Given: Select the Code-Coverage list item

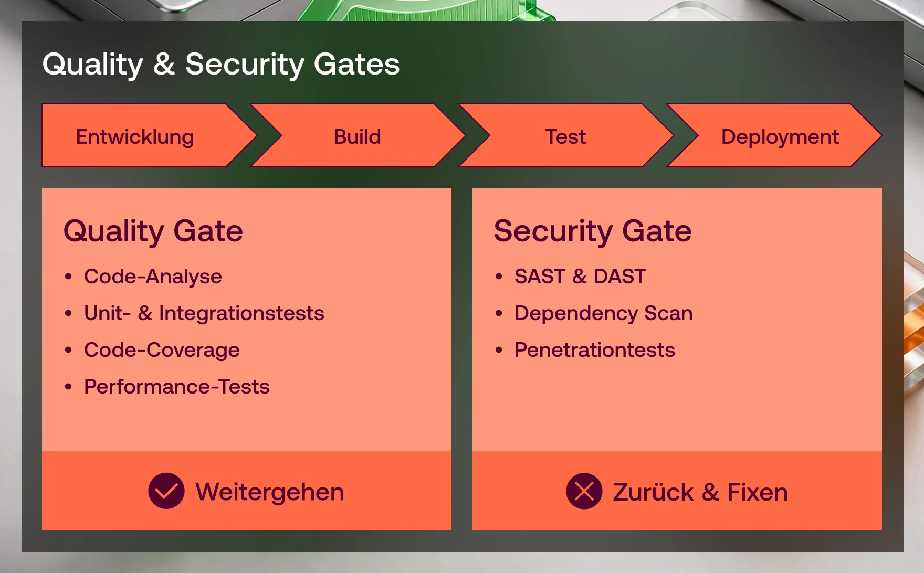Looking at the screenshot, I should (162, 351).
